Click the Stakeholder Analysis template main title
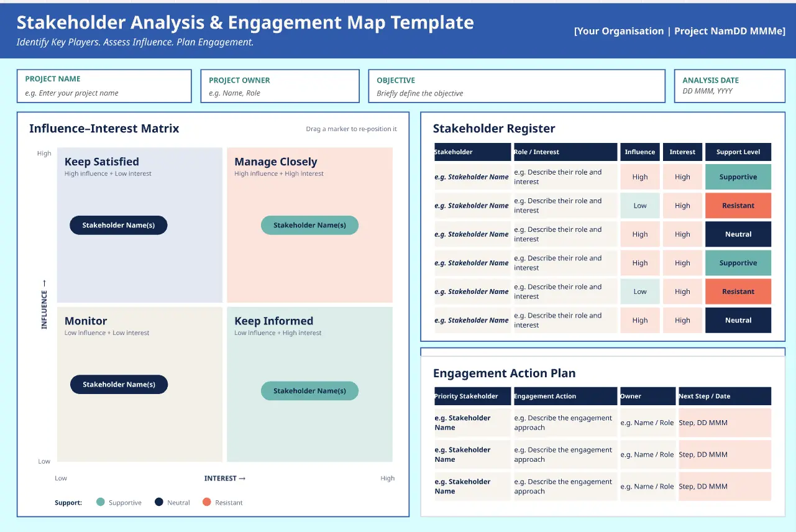The height and width of the screenshot is (532, 796). [x=245, y=22]
